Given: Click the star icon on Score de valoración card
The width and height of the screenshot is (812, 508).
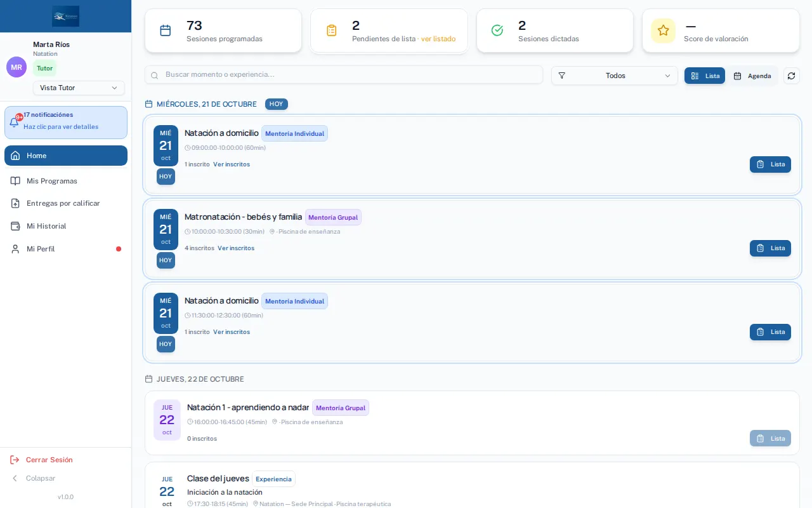Looking at the screenshot, I should pos(663,30).
